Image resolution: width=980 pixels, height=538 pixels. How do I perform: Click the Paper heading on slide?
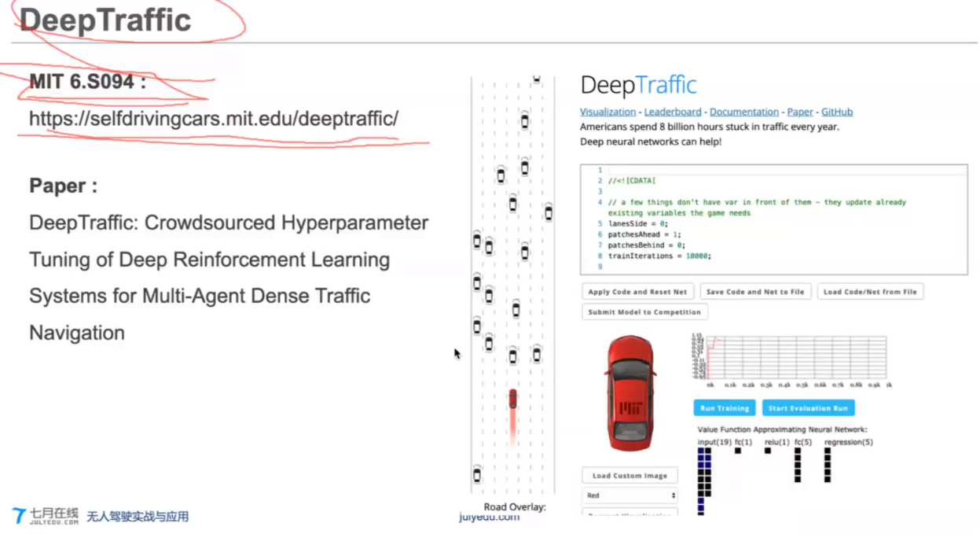point(63,186)
